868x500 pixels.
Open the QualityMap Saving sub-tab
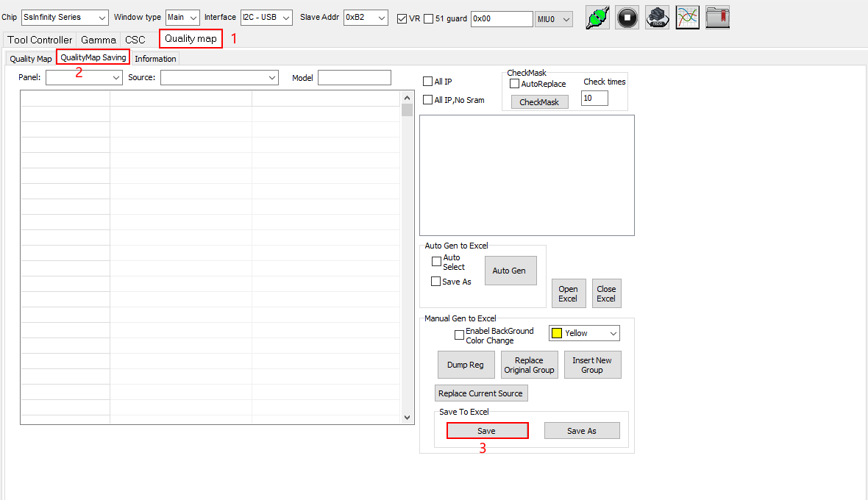93,57
